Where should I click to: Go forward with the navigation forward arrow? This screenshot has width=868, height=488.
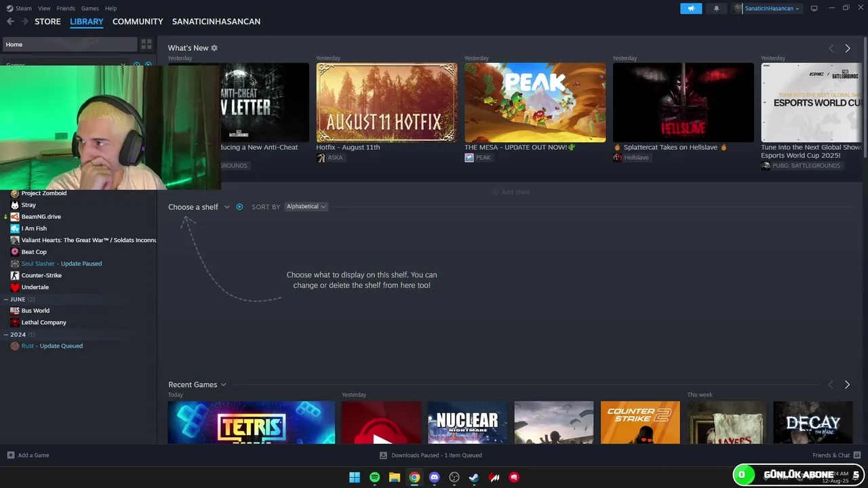tap(25, 22)
